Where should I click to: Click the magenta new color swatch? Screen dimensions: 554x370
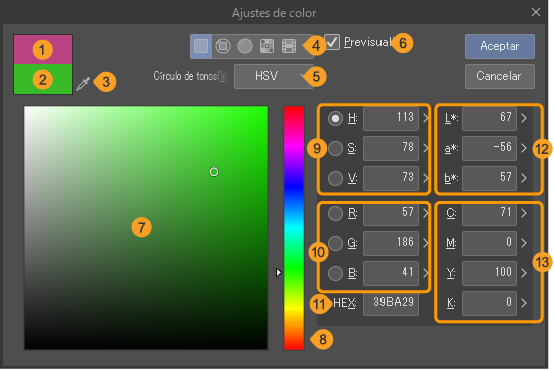[x=43, y=49]
